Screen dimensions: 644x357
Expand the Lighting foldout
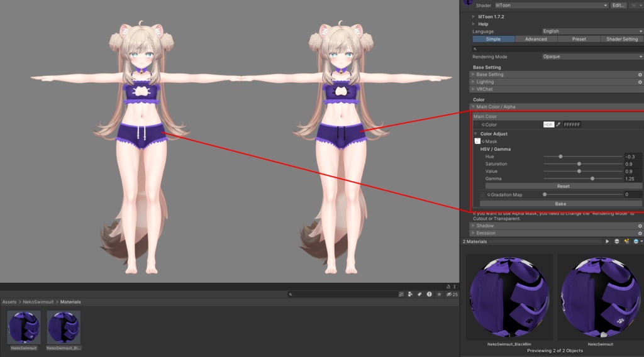point(473,82)
